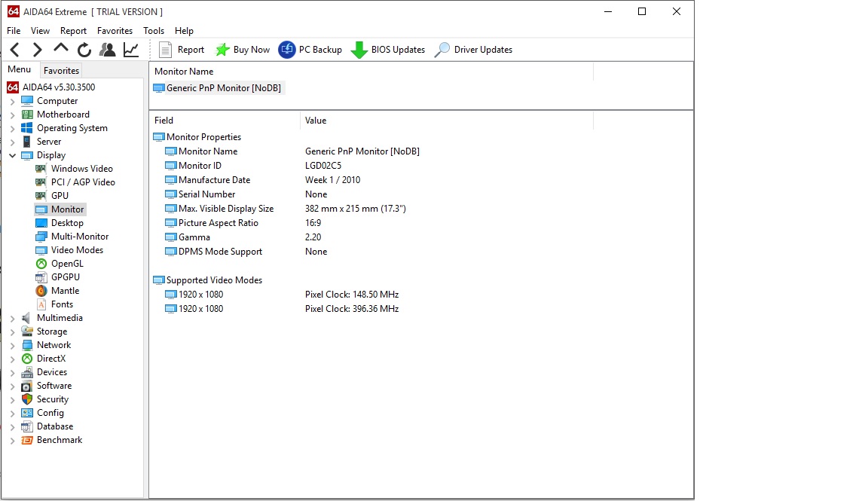Select the Desktop tree item

point(60,223)
